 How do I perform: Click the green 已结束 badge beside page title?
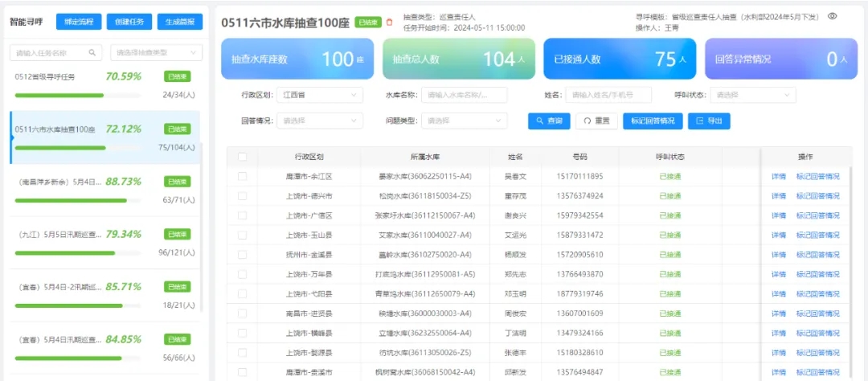click(x=368, y=23)
